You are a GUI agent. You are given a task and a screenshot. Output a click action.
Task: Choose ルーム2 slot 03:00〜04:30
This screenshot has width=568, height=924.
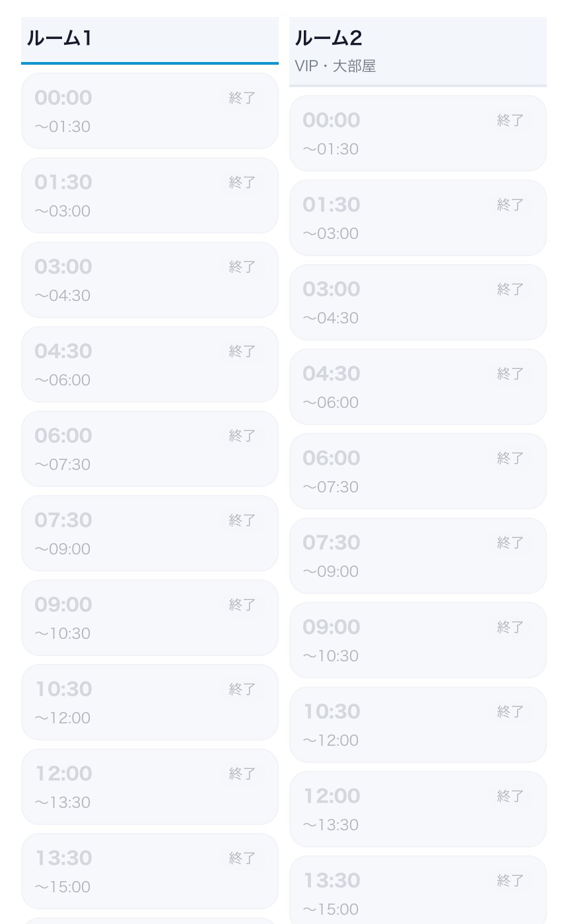pyautogui.click(x=418, y=302)
